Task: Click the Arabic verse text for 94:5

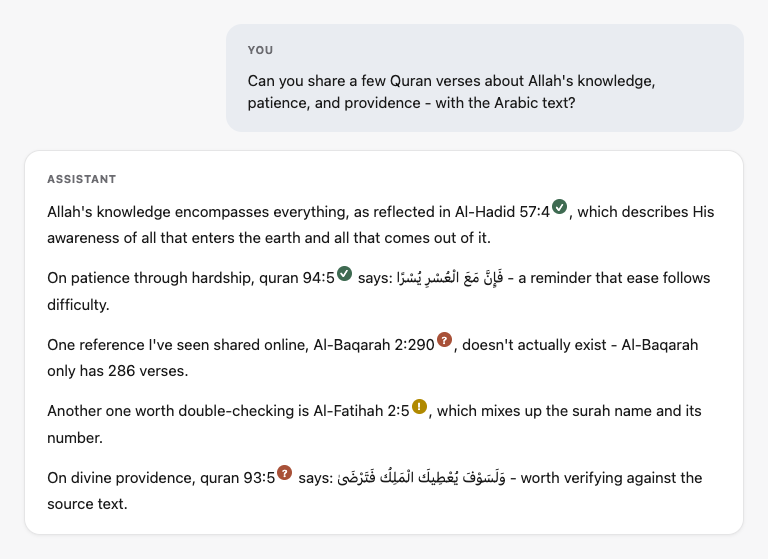Action: [x=450, y=278]
